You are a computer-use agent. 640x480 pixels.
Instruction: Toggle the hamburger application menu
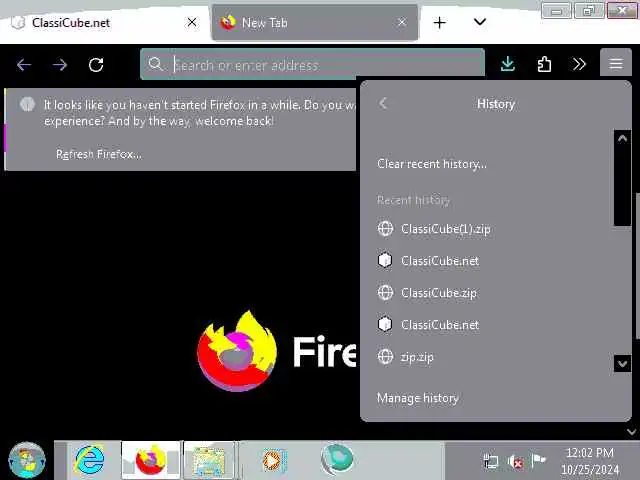coord(616,63)
